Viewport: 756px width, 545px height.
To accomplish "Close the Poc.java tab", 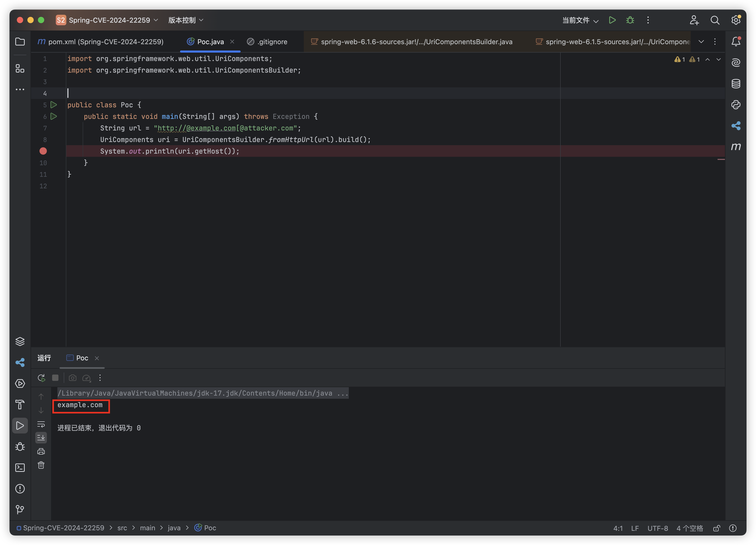I will tap(232, 42).
